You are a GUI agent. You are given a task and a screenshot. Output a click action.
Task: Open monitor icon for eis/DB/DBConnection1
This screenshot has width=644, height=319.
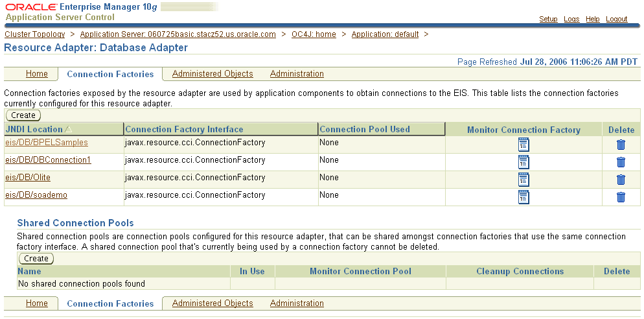(x=523, y=162)
